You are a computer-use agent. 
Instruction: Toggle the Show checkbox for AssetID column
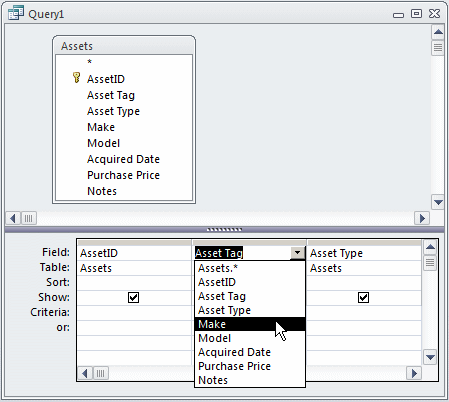(x=133, y=297)
